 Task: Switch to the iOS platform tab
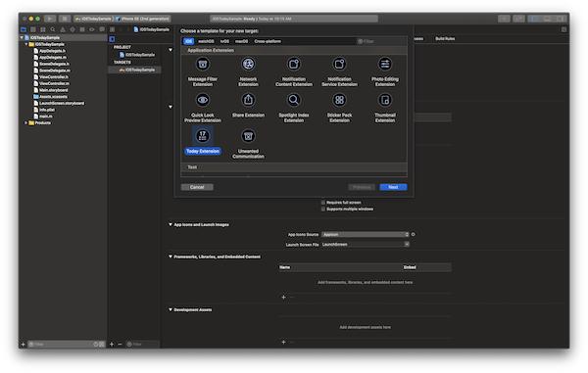pyautogui.click(x=188, y=41)
